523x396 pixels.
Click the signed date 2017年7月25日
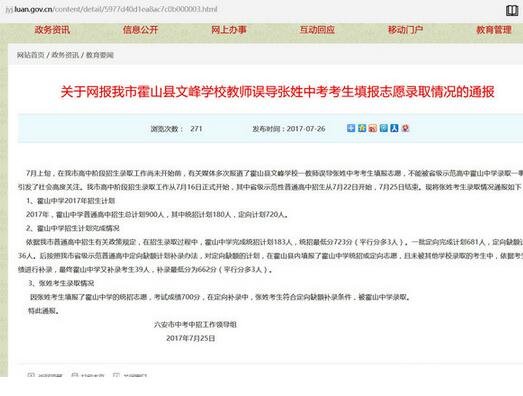tap(191, 338)
